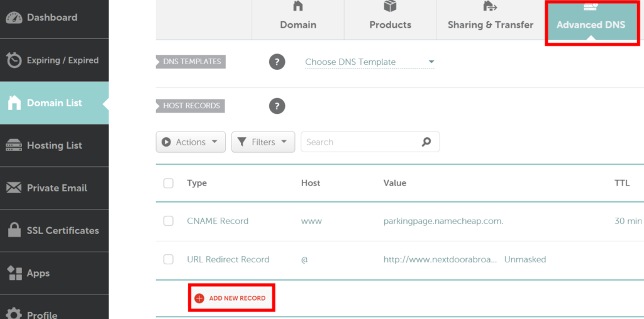Click the magnifier search icon
The width and height of the screenshot is (644, 319).
click(x=426, y=142)
